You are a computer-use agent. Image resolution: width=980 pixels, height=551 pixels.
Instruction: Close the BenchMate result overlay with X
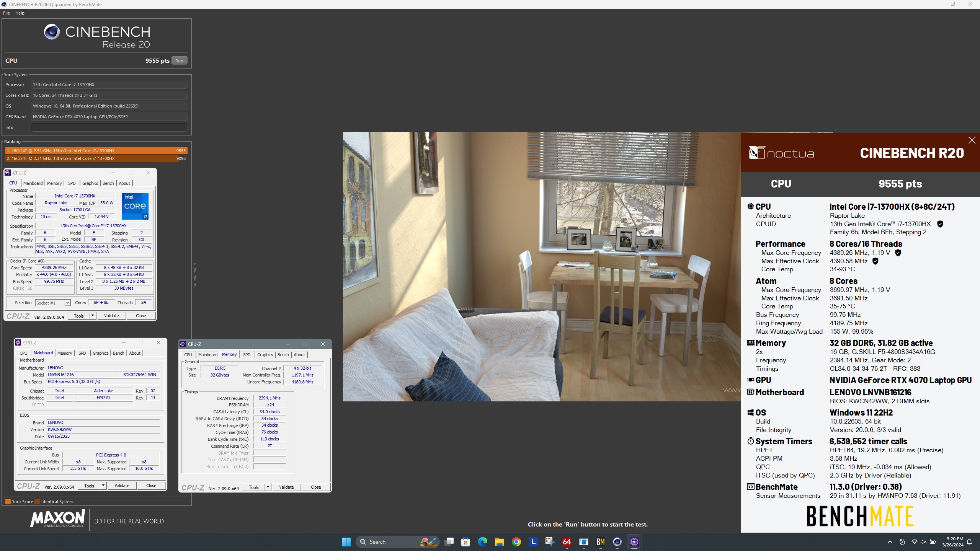(972, 140)
